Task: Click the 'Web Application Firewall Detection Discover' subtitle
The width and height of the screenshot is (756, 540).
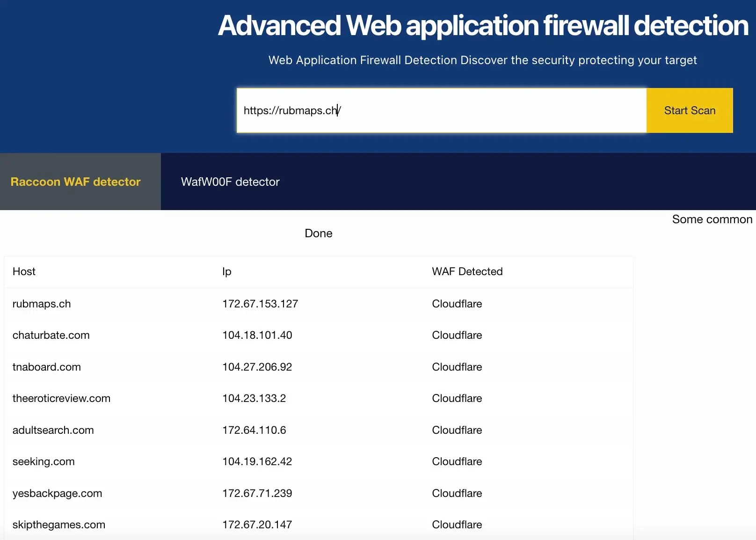Action: click(x=483, y=60)
